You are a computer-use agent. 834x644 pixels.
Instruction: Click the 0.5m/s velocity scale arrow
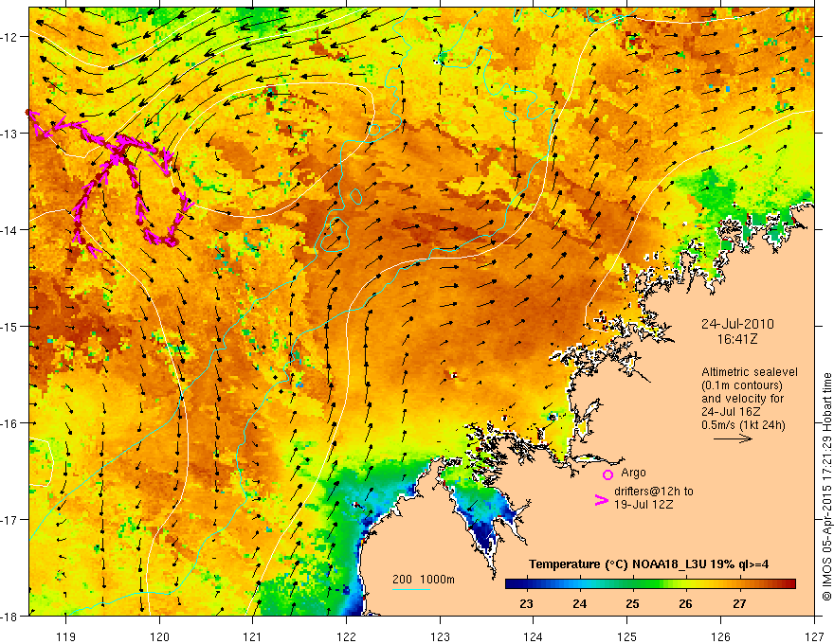pos(733,438)
